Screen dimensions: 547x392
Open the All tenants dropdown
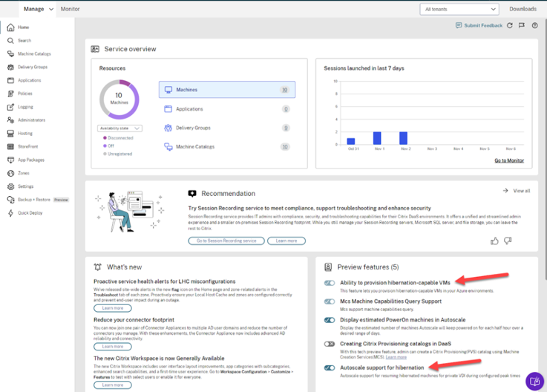[459, 9]
